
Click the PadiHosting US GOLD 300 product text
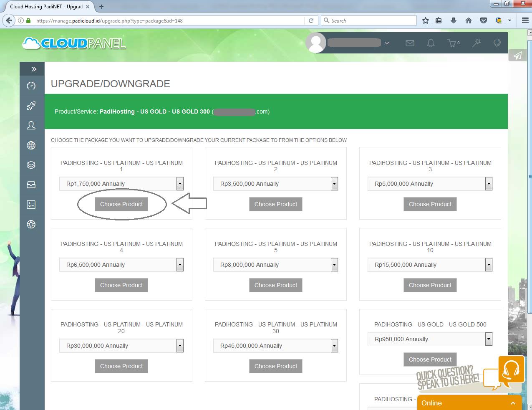[x=155, y=111]
